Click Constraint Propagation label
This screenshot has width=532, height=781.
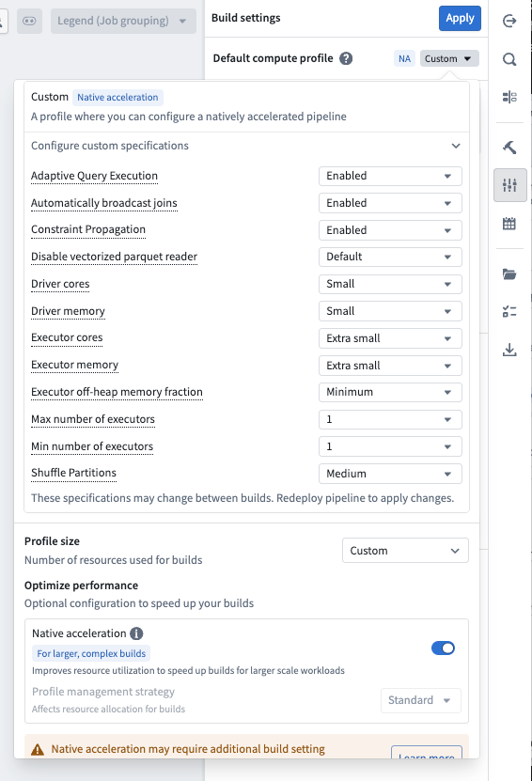coord(88,229)
